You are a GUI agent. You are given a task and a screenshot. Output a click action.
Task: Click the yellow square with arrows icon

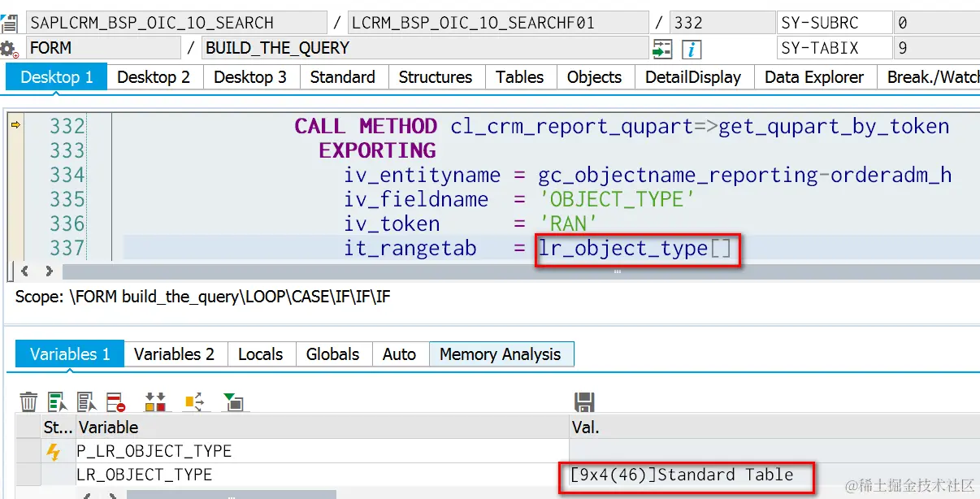(x=194, y=401)
